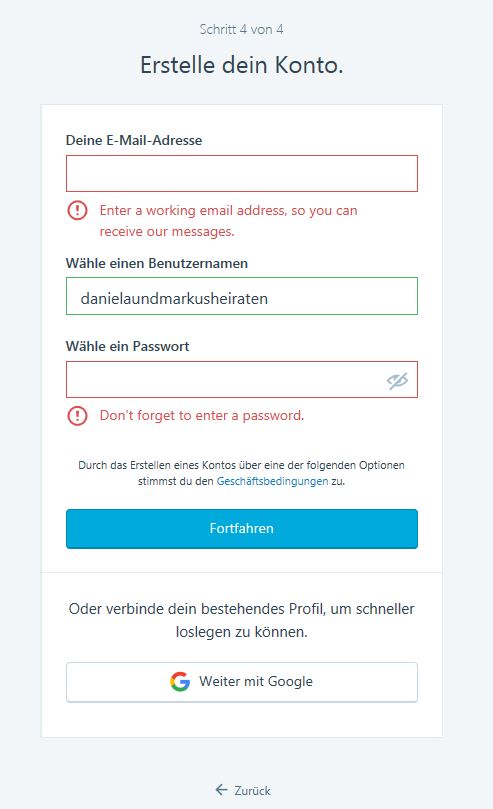
Task: Open the Geschäftsbedingungen terms link
Action: click(x=272, y=481)
